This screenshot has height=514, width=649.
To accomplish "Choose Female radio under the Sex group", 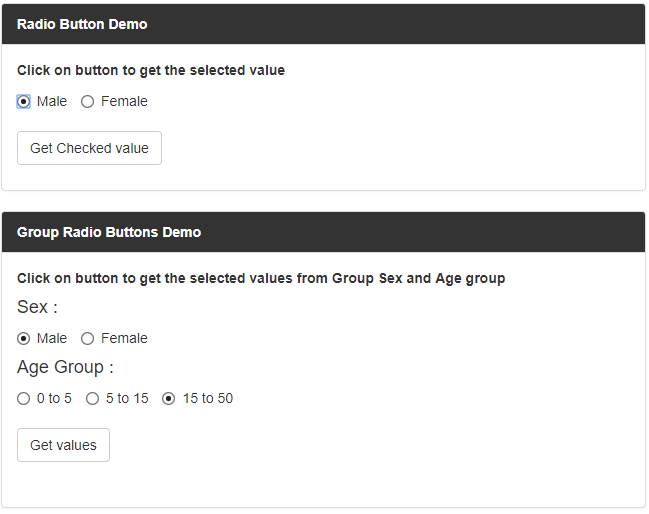I will (x=88, y=338).
